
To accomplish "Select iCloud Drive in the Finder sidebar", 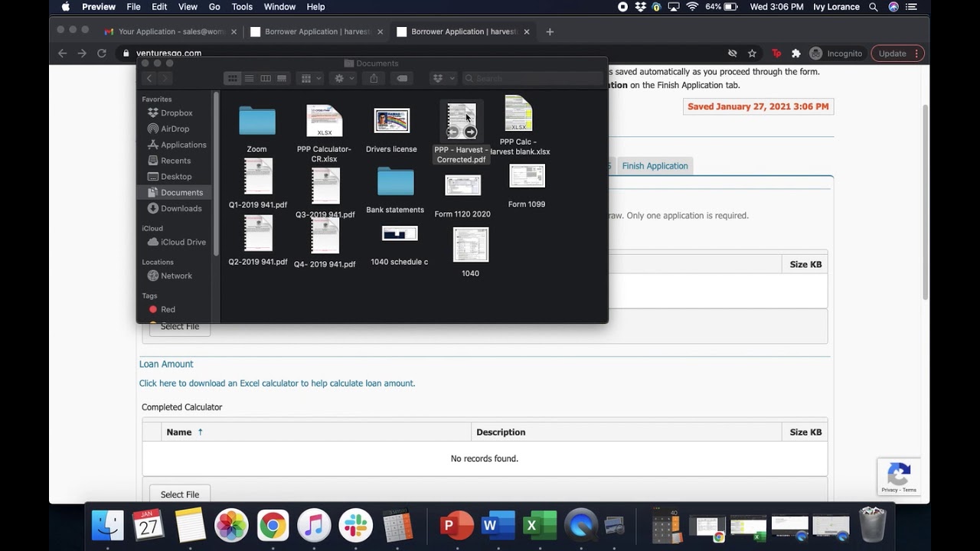I will coord(183,242).
